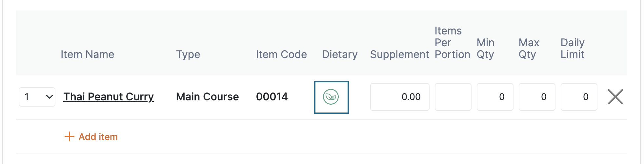Click the Items Per Portion column header
The image size is (644, 164).
[x=453, y=43]
